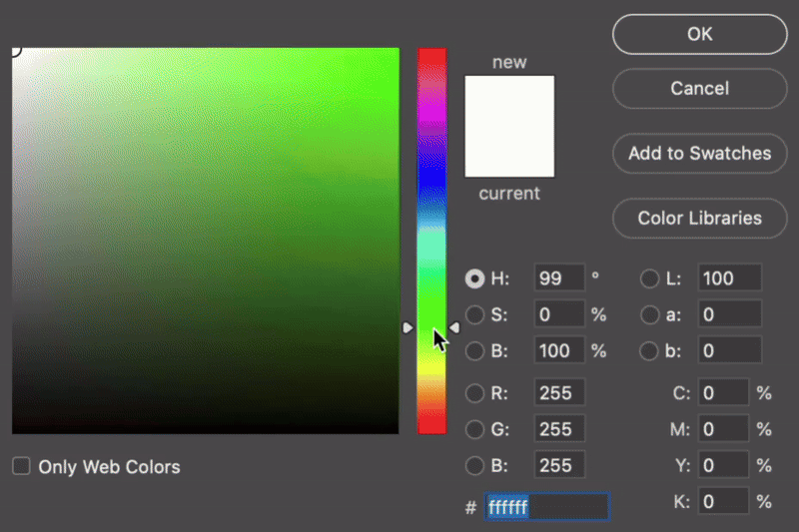This screenshot has width=799, height=532.
Task: Click the left hue slider arrow handle
Action: click(407, 327)
